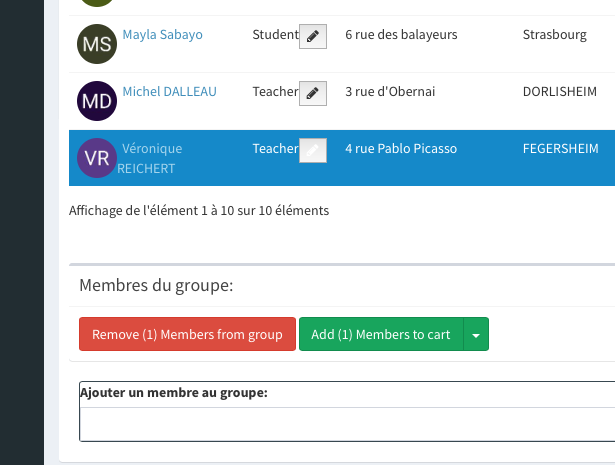This screenshot has height=465, width=615.
Task: Select the 6 rue des balayeurs address cell
Action: coord(401,35)
